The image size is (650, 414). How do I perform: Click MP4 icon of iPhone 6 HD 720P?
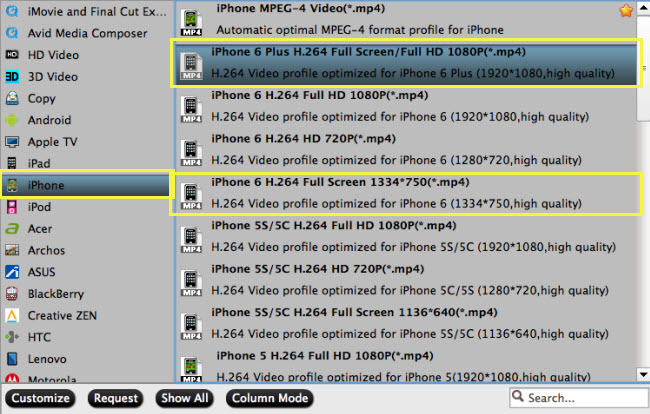(191, 153)
